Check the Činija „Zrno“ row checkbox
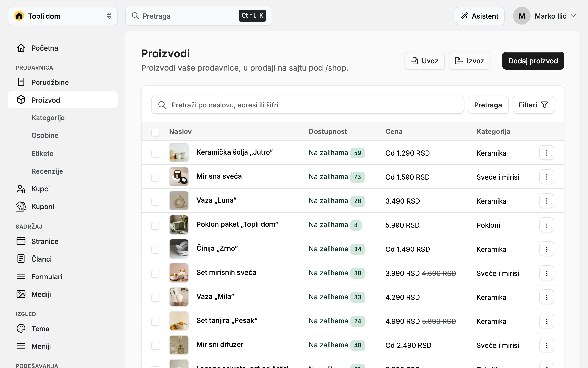 pos(155,250)
